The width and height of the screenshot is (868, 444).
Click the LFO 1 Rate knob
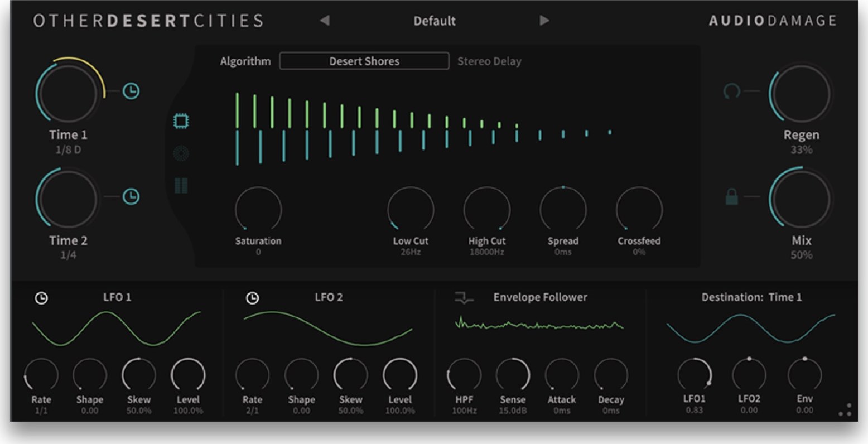(x=41, y=374)
